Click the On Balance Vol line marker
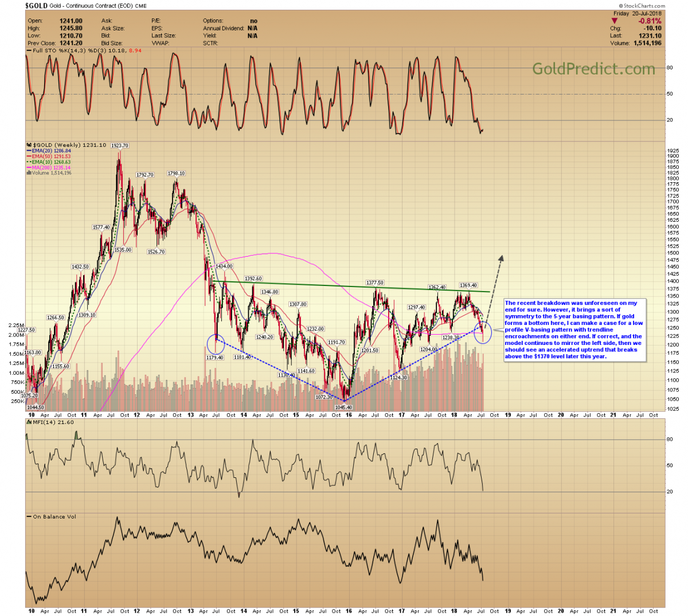Viewport: 688px width, 616px height. (x=29, y=516)
